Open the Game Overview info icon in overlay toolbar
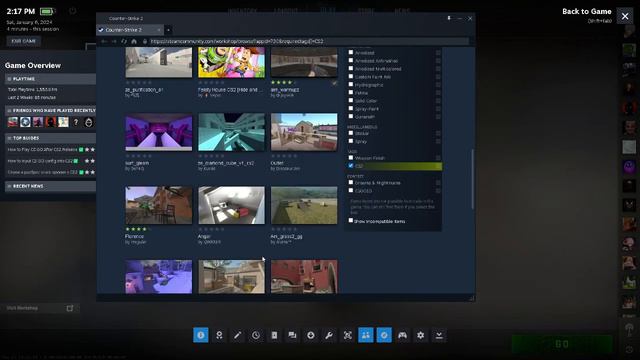The width and height of the screenshot is (640, 360). 200,335
